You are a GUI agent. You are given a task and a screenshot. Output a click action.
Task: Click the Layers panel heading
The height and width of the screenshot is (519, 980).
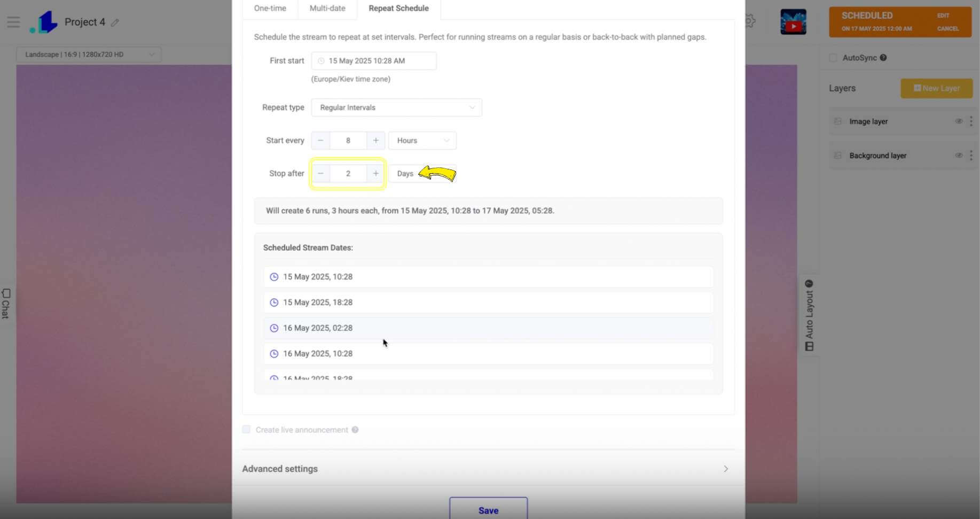(x=842, y=88)
